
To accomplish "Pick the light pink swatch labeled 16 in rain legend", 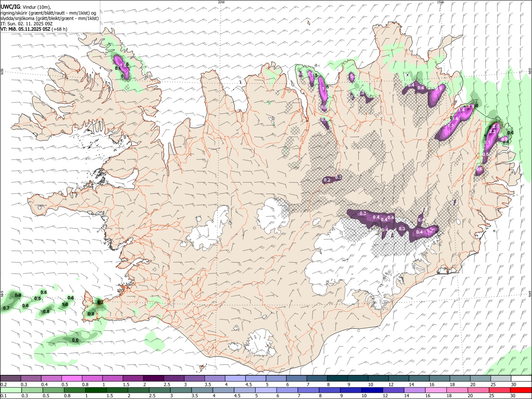I will pyautogui.click(x=436, y=390).
